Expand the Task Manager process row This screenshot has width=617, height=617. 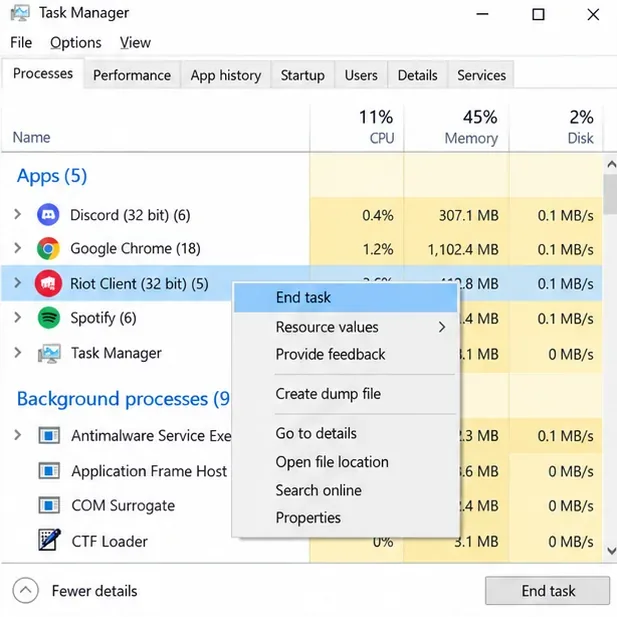[17, 353]
